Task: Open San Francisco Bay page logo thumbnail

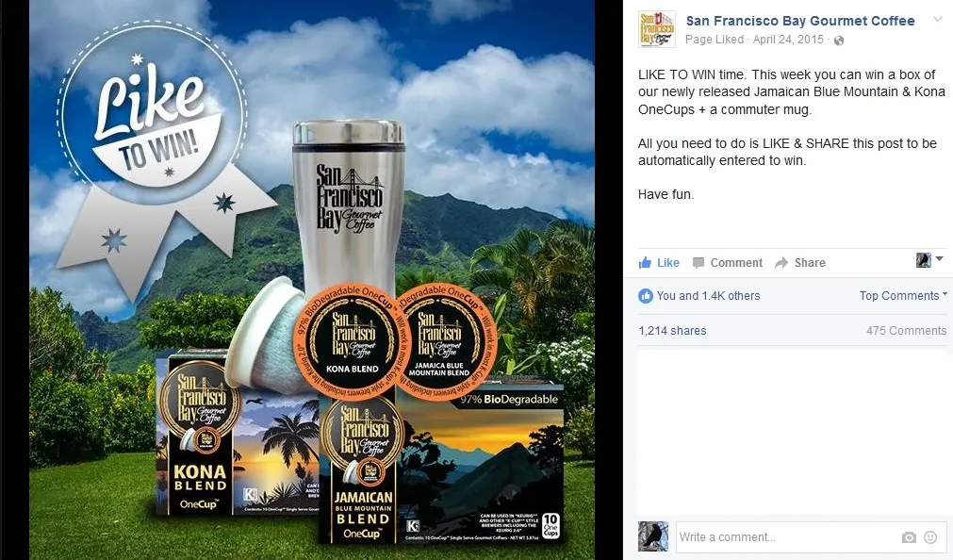Action: [657, 29]
